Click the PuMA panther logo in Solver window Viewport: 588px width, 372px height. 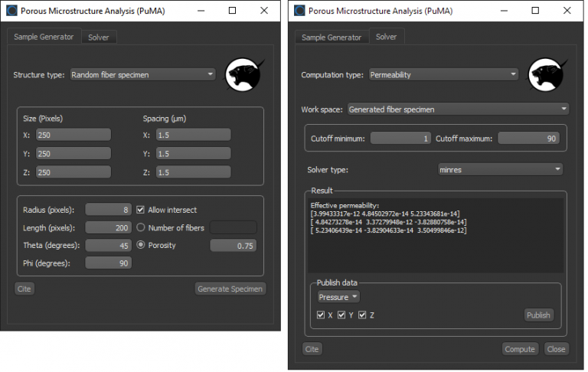pyautogui.click(x=550, y=74)
